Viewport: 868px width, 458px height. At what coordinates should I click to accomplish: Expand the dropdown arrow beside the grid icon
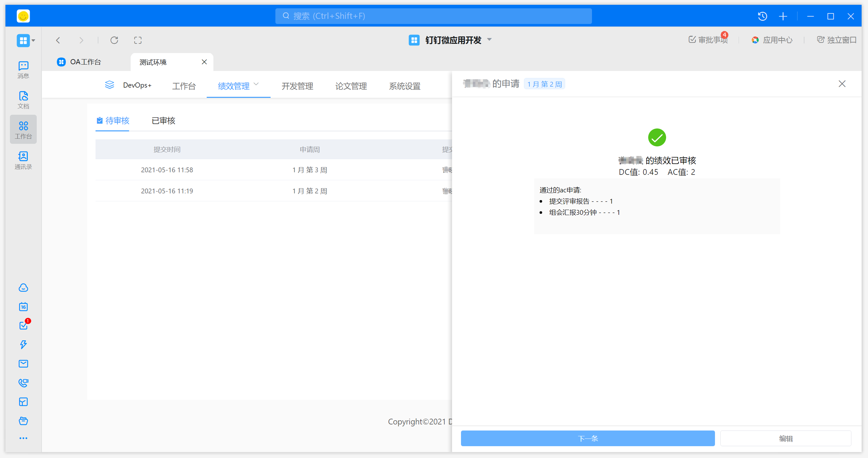(x=33, y=41)
